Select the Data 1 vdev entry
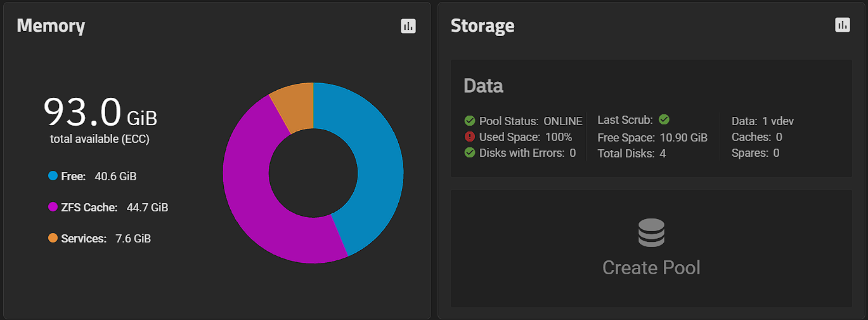The height and width of the screenshot is (320, 868). [x=763, y=121]
